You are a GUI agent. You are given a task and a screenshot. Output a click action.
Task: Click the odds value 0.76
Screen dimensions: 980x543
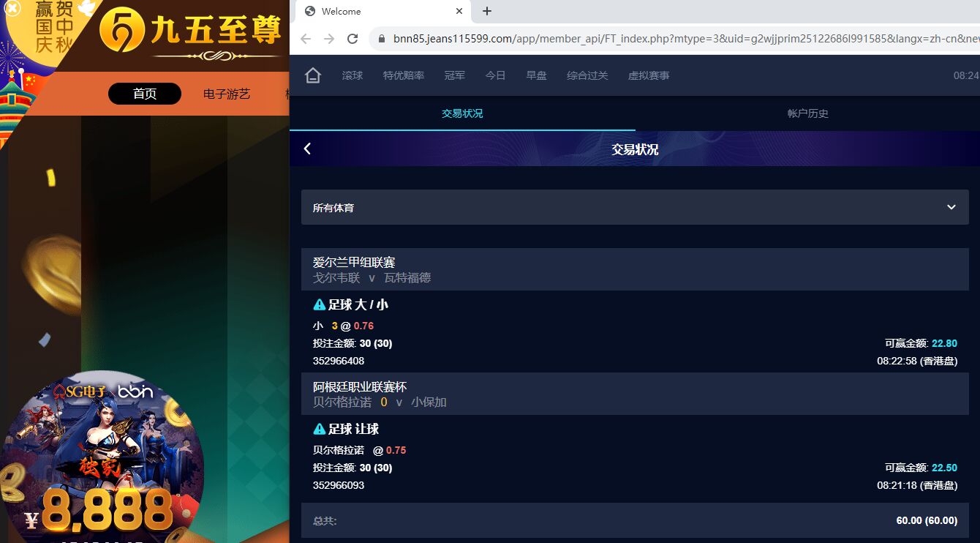pyautogui.click(x=363, y=326)
